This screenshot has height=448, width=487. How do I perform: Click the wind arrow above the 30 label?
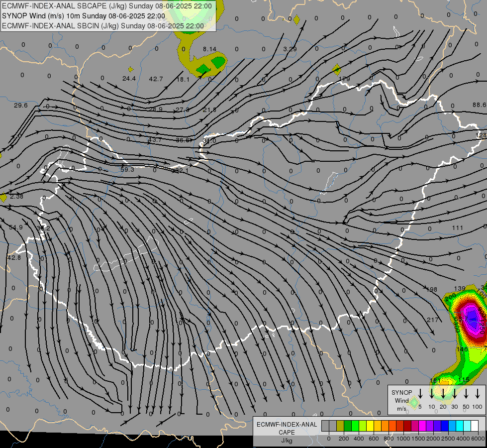pyautogui.click(x=455, y=393)
